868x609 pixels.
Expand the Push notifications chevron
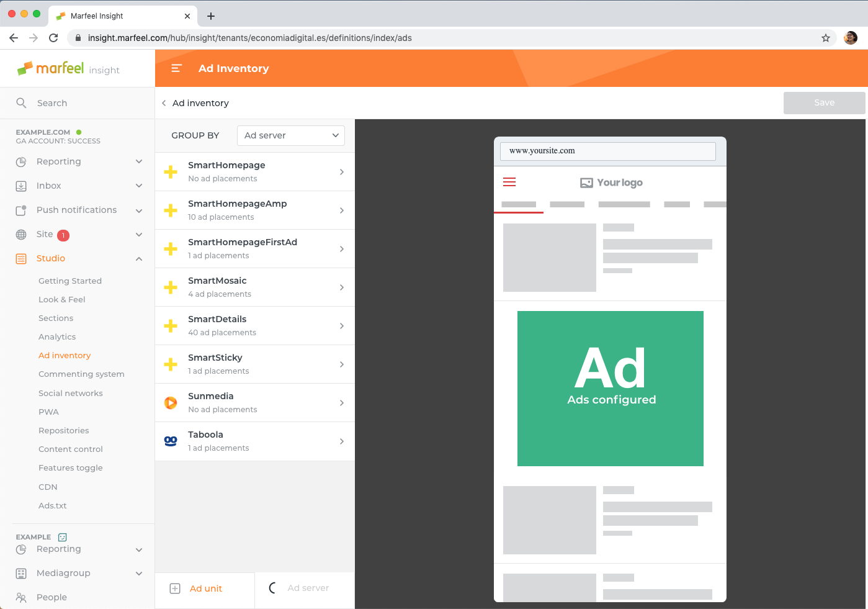[139, 210]
